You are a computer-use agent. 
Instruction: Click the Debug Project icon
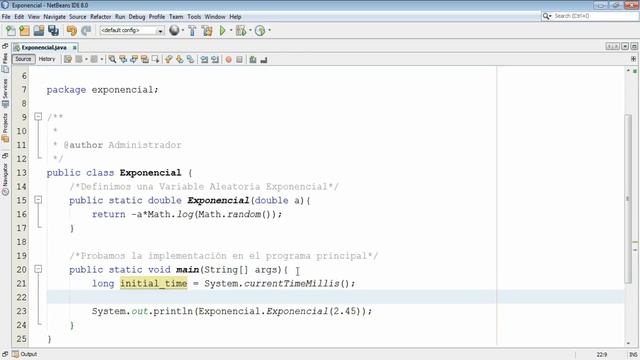(x=240, y=31)
